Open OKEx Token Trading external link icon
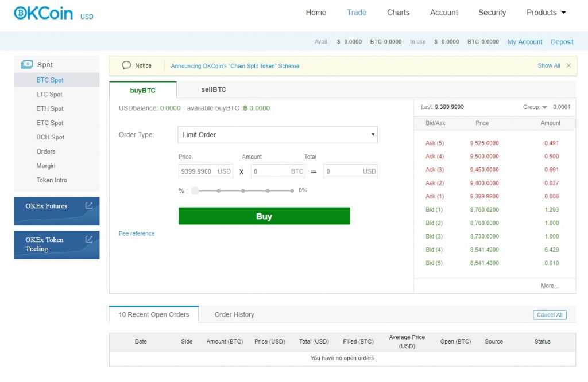 [x=89, y=239]
